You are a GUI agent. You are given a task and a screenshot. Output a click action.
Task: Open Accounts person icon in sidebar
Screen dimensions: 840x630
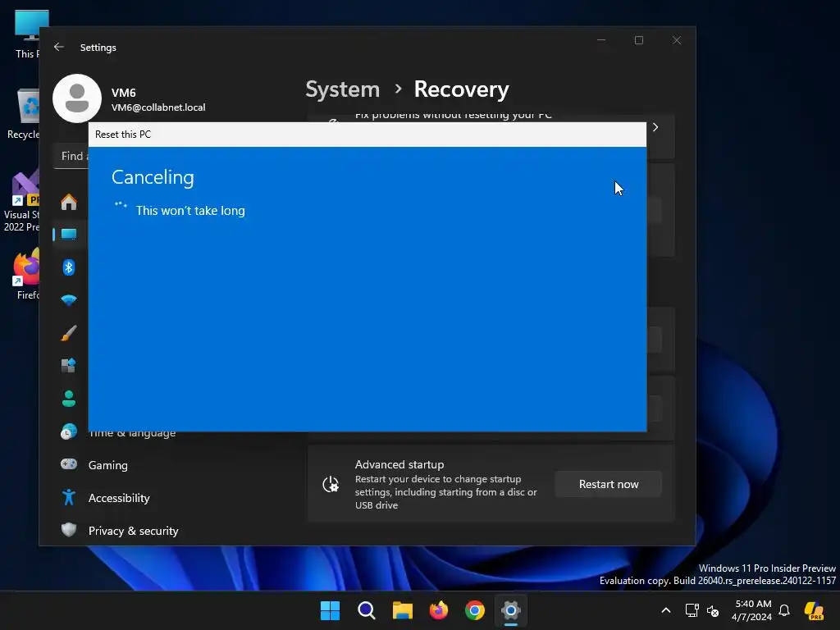69,399
